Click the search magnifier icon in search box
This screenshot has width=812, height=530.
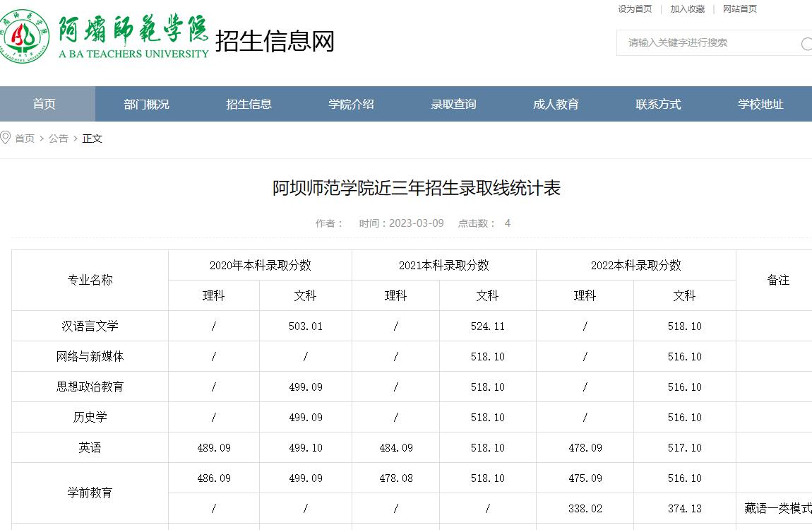point(807,44)
